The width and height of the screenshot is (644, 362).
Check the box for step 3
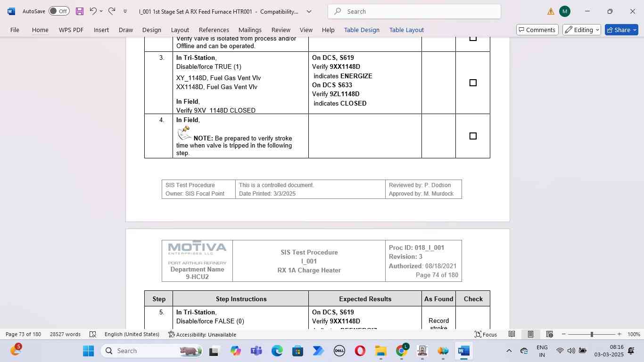473,83
